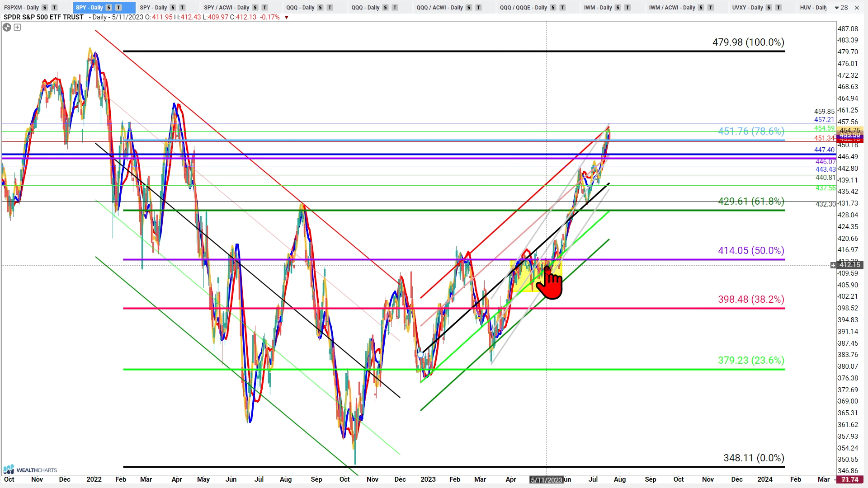The width and height of the screenshot is (868, 488).
Task: Click the 447.40 blue line price label
Action: (x=824, y=150)
